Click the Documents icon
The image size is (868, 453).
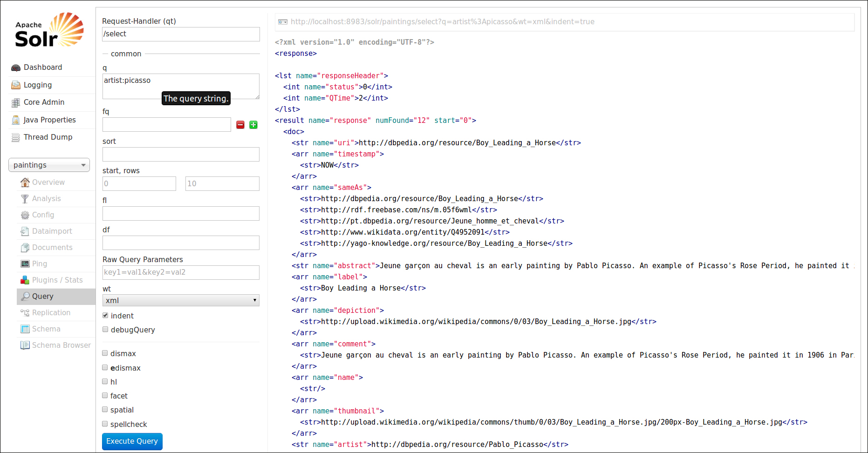pyautogui.click(x=25, y=248)
